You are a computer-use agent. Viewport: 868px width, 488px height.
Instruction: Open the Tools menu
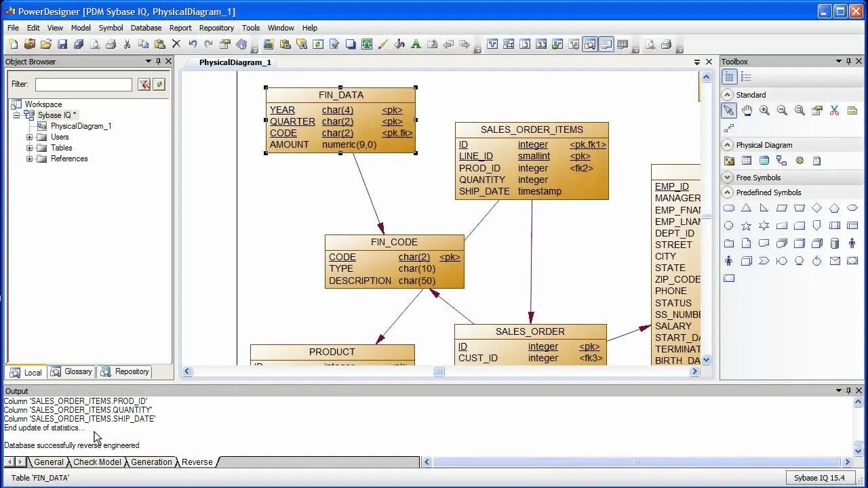click(251, 28)
